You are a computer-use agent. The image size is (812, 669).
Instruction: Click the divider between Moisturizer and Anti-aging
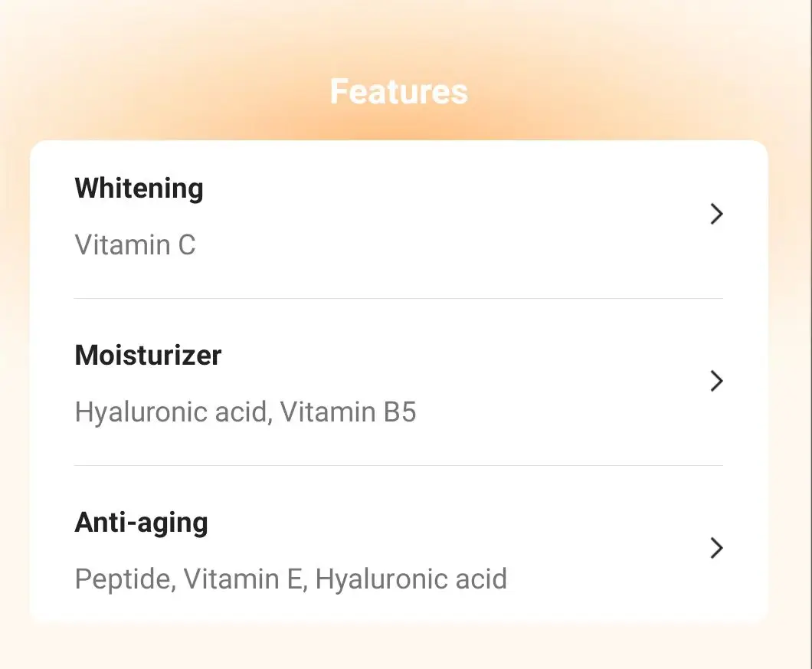pyautogui.click(x=398, y=465)
